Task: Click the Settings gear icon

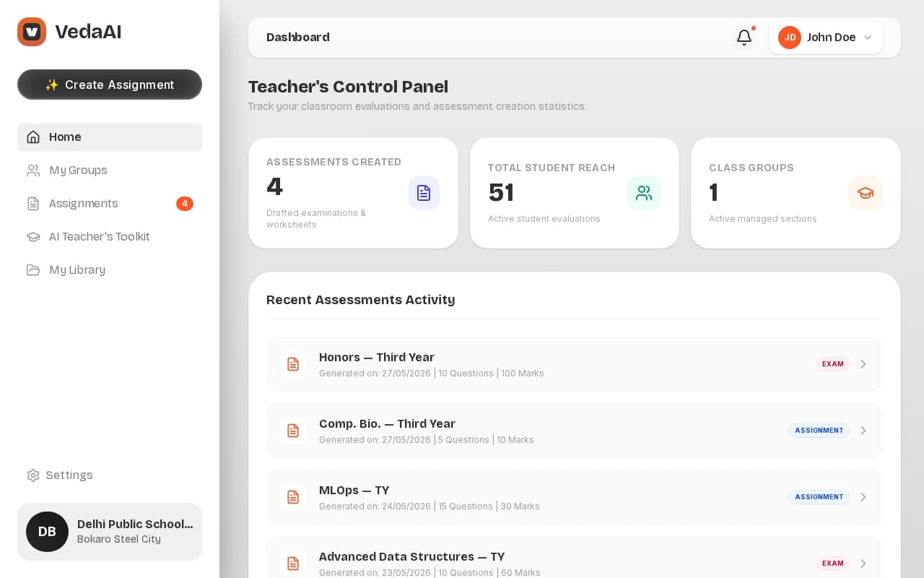Action: coord(33,475)
